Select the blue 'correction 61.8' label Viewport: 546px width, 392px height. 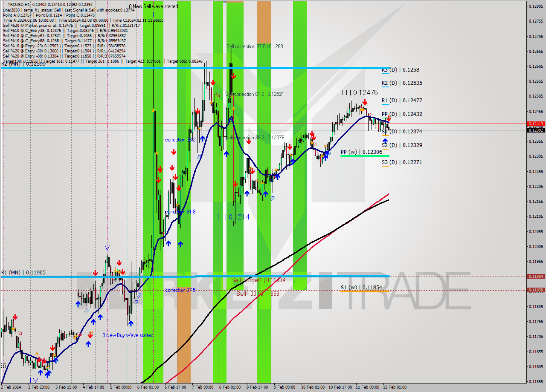(x=180, y=212)
